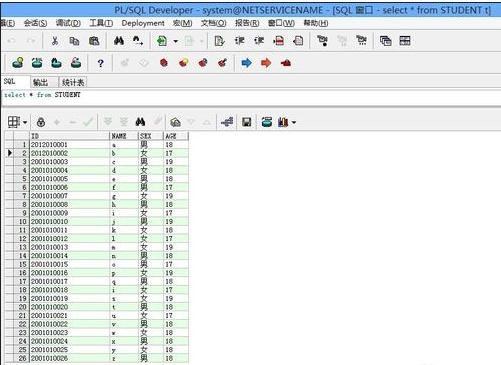Click the red Comment selection icon
The height and width of the screenshot is (365, 501).
278,41
